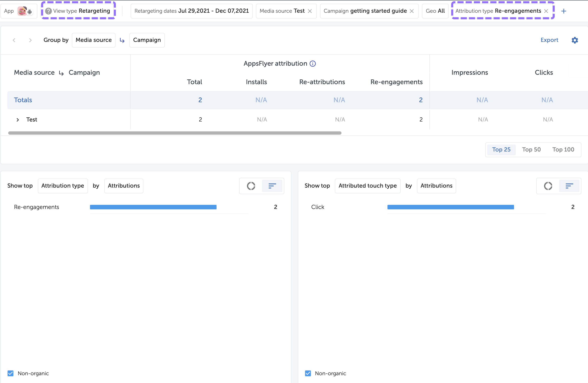Expand the Test media source row

pyautogui.click(x=17, y=119)
